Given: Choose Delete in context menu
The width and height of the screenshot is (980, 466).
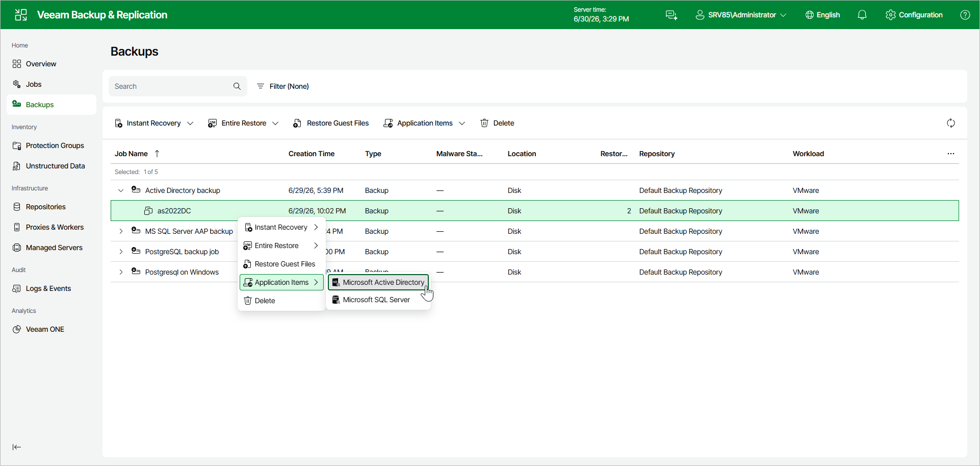Looking at the screenshot, I should coord(281,301).
